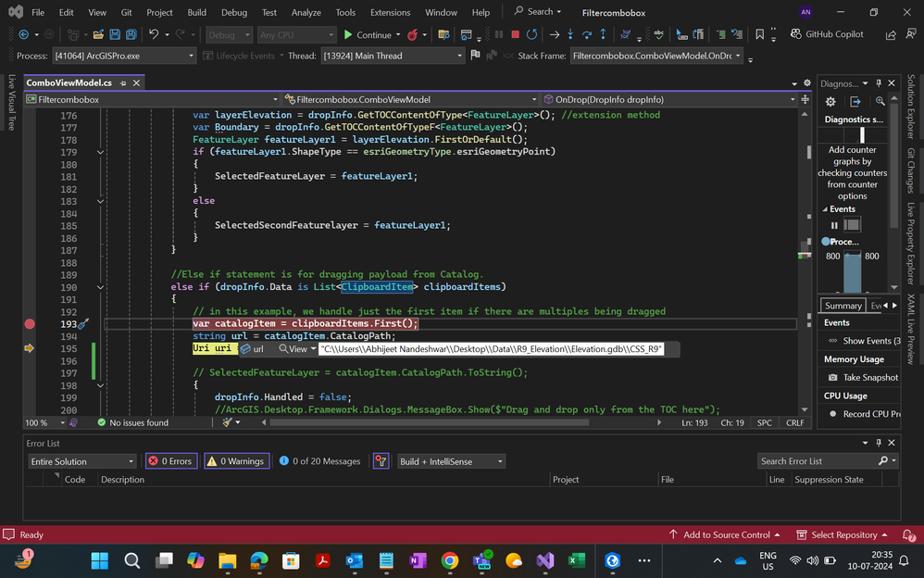Stop debugging with the red square

[515, 35]
